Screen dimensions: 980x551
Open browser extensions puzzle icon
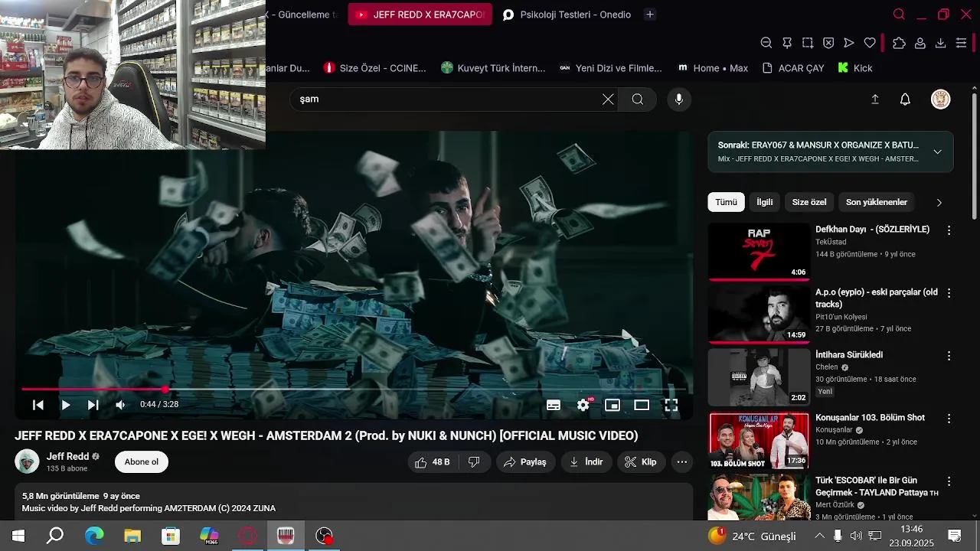click(x=900, y=43)
